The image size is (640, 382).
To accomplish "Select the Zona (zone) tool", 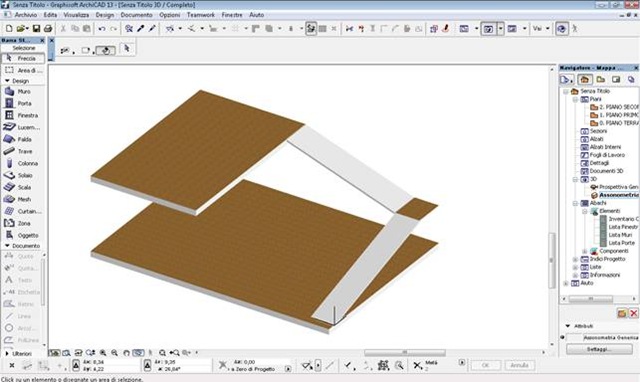I will [22, 223].
